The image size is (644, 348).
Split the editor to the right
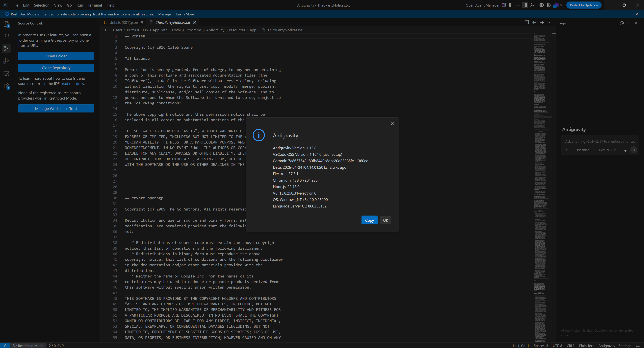[527, 22]
